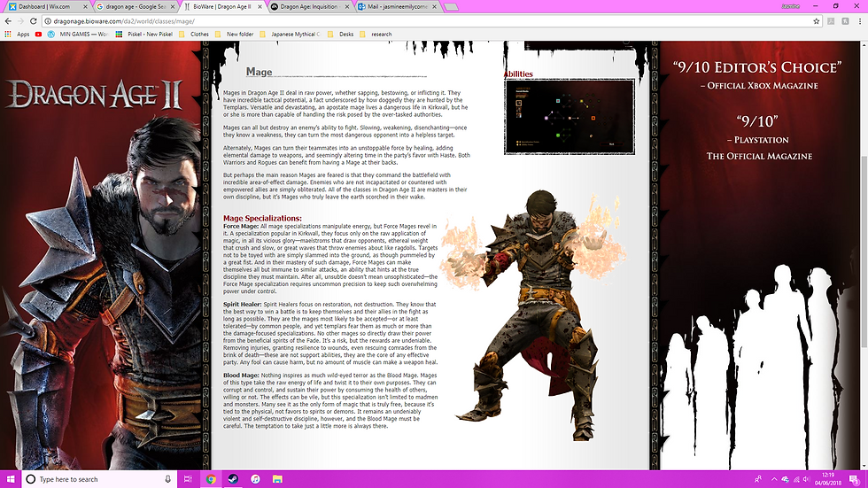Screen dimensions: 868x488
Task: Select the BioWare | Dragon Age II tab
Action: coord(221,6)
